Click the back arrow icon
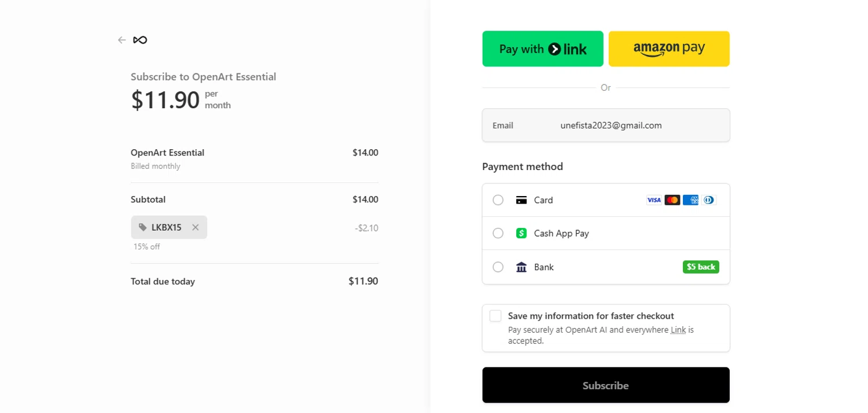This screenshot has width=868, height=413. [x=122, y=40]
